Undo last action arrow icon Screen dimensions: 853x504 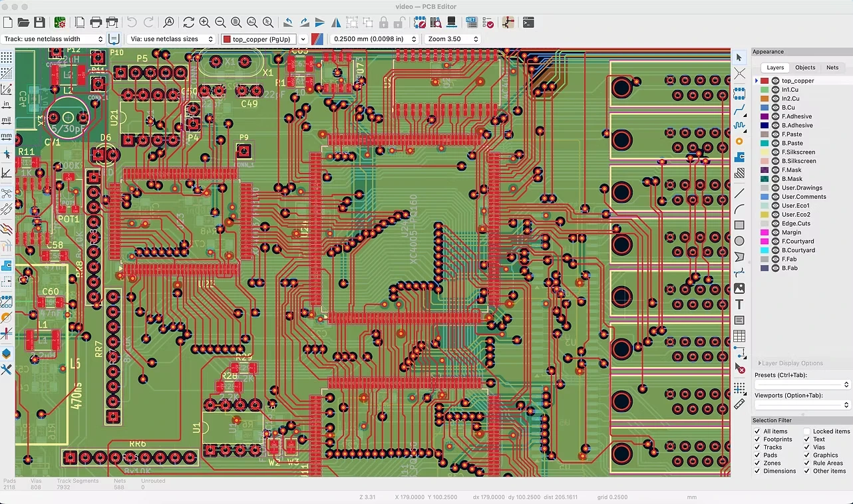tap(132, 23)
